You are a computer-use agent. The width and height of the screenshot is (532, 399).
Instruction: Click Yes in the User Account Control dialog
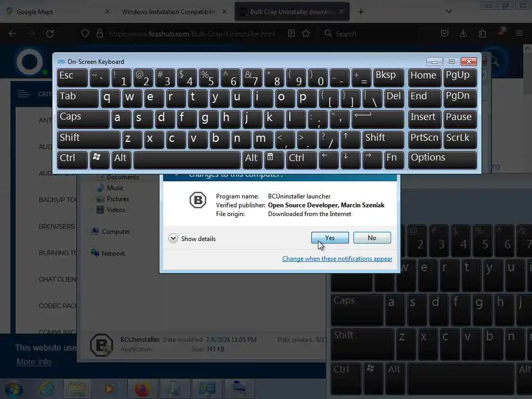click(330, 238)
